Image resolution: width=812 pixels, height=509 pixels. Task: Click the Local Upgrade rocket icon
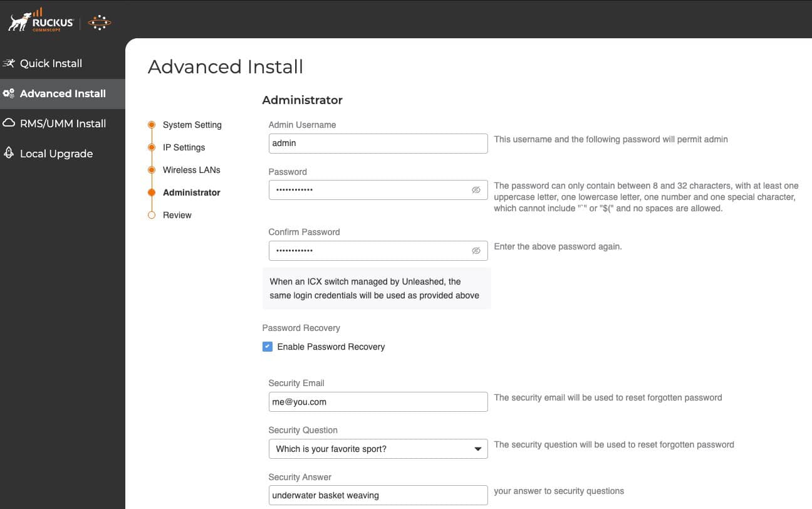9,154
